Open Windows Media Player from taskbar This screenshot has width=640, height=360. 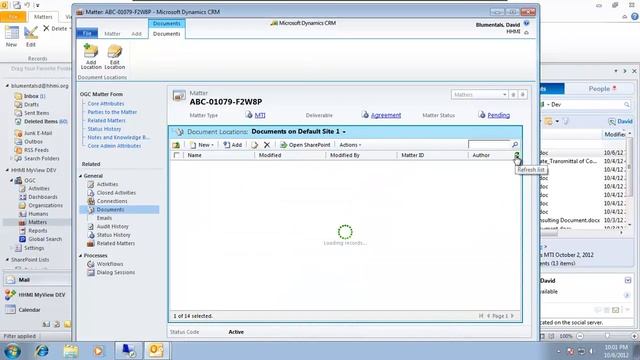pos(98,351)
